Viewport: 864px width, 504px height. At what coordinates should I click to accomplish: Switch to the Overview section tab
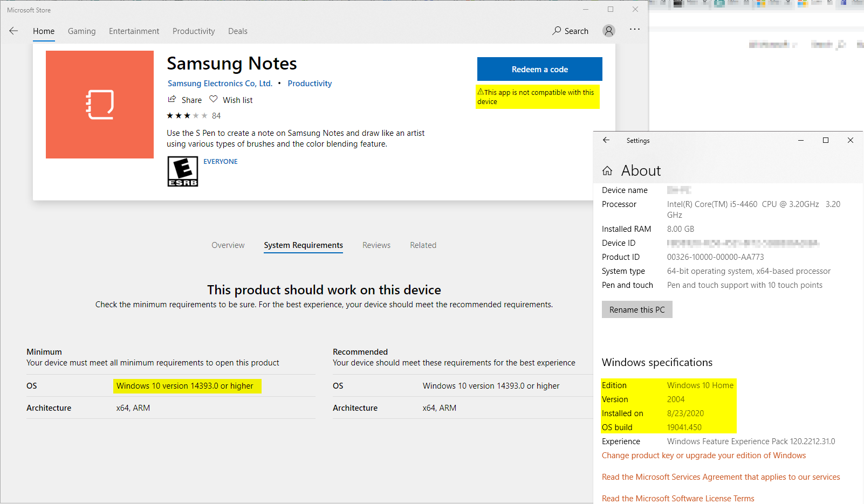(x=228, y=245)
